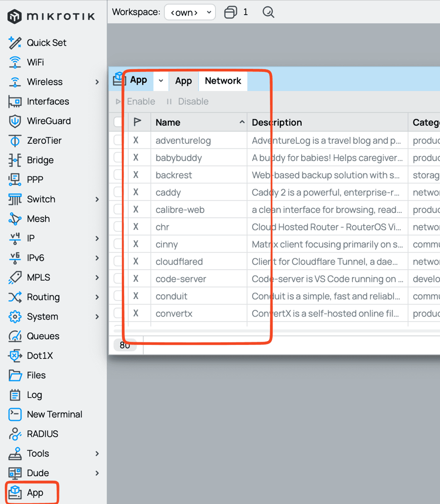The image size is (440, 504).
Task: Check the babybuddy row checkbox
Action: tap(118, 158)
